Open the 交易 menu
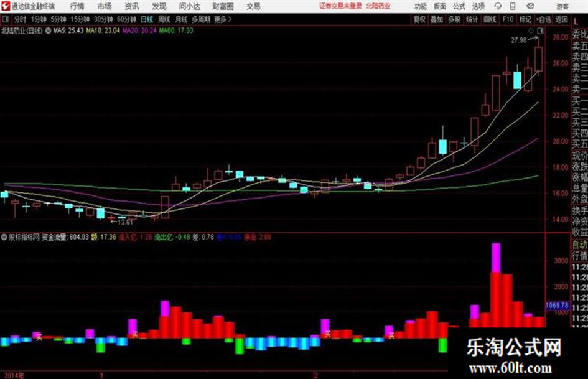Screen dimensions: 588x379 point(253,6)
